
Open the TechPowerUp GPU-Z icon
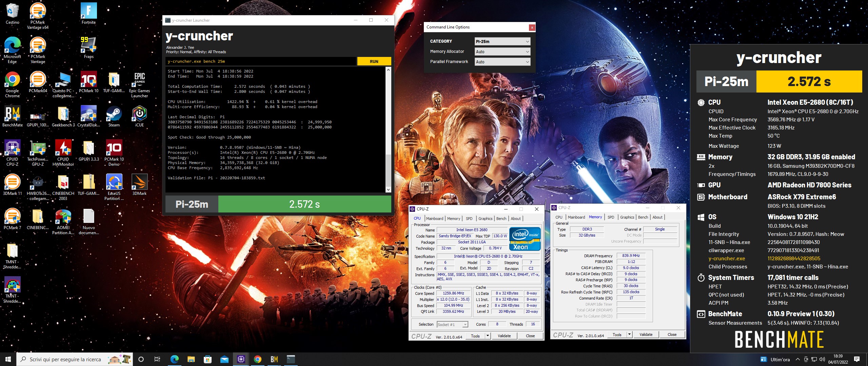point(38,153)
